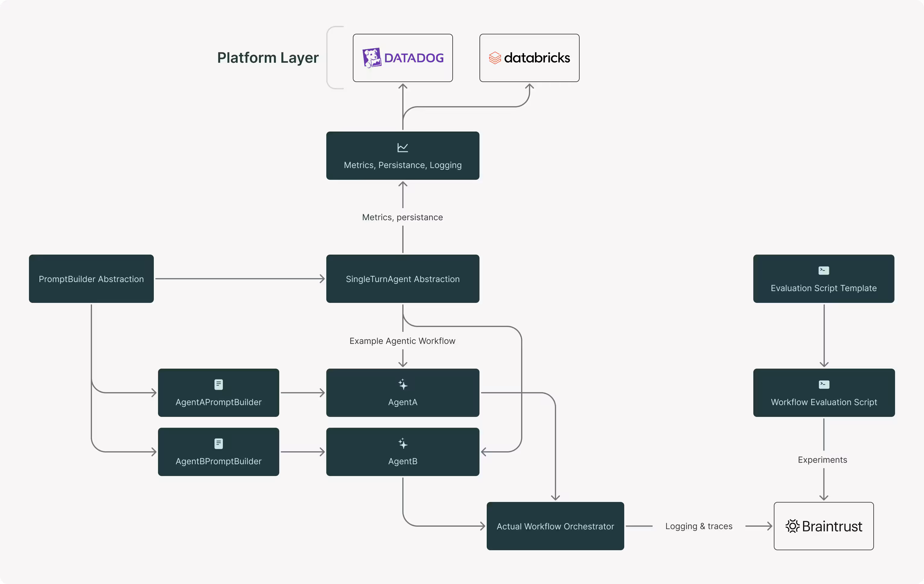Click the Metrics, persistance edge label
This screenshot has height=584, width=924.
tap(402, 217)
